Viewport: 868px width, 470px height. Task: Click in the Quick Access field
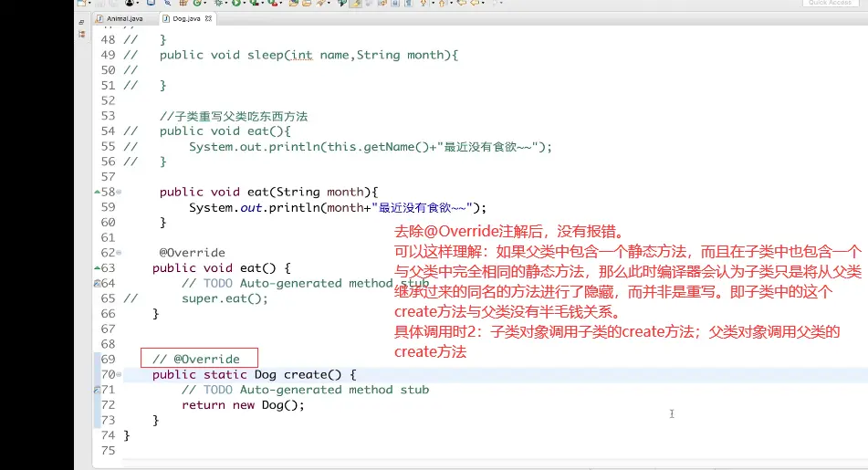point(830,3)
